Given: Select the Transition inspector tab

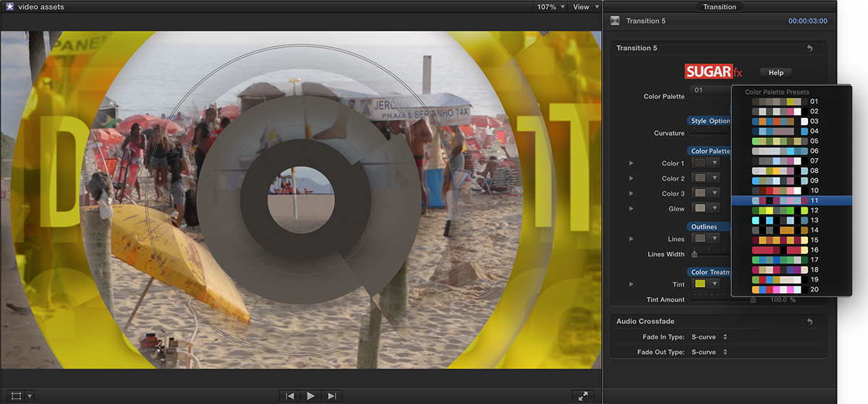Looking at the screenshot, I should (x=720, y=7).
